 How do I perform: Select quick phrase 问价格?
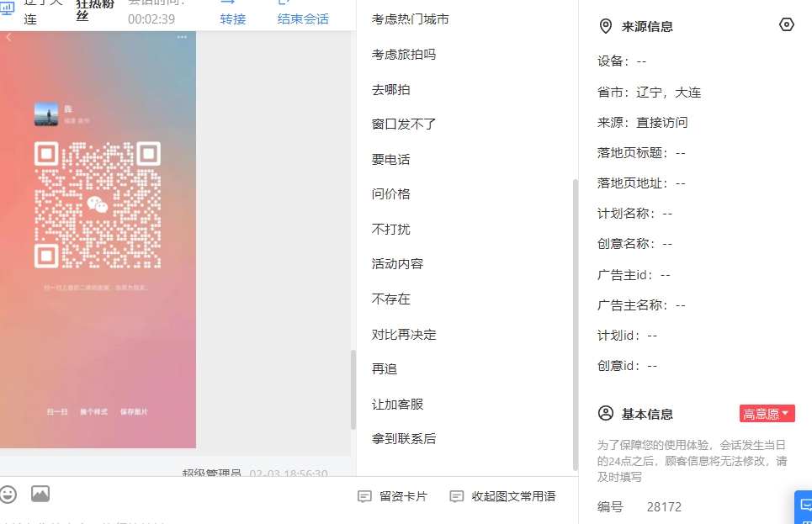[x=390, y=194]
